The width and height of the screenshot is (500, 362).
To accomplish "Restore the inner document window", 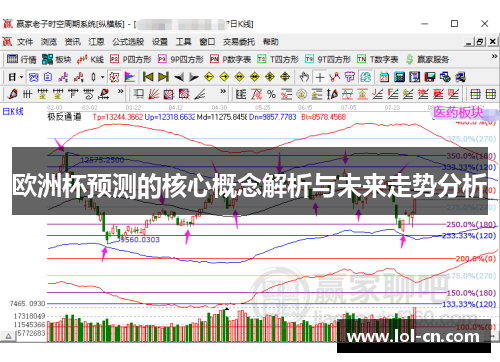I will coord(480,42).
